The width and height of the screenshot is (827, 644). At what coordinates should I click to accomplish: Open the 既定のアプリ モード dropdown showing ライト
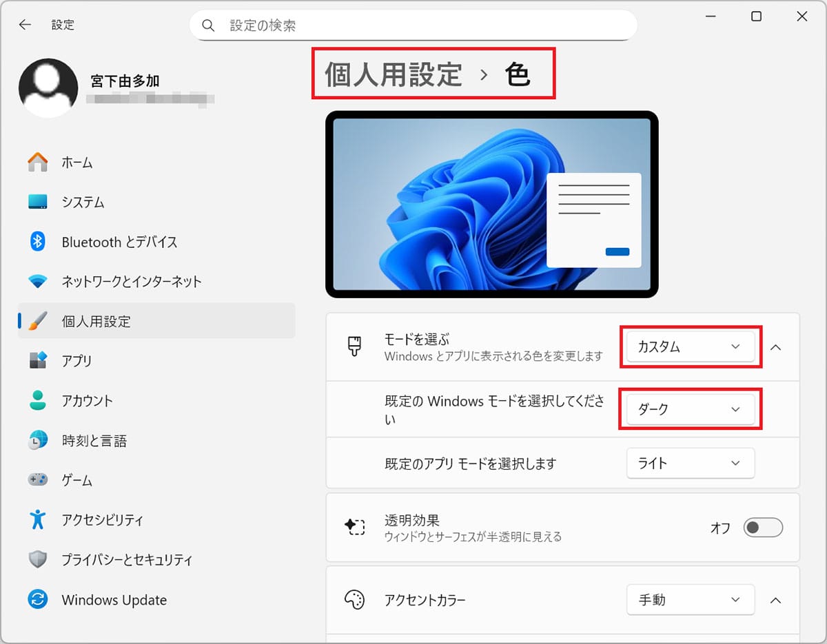coord(690,463)
